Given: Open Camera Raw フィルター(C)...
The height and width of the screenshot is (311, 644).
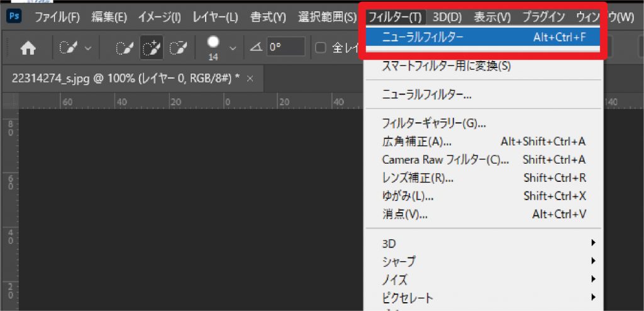Looking at the screenshot, I should pos(484,160).
